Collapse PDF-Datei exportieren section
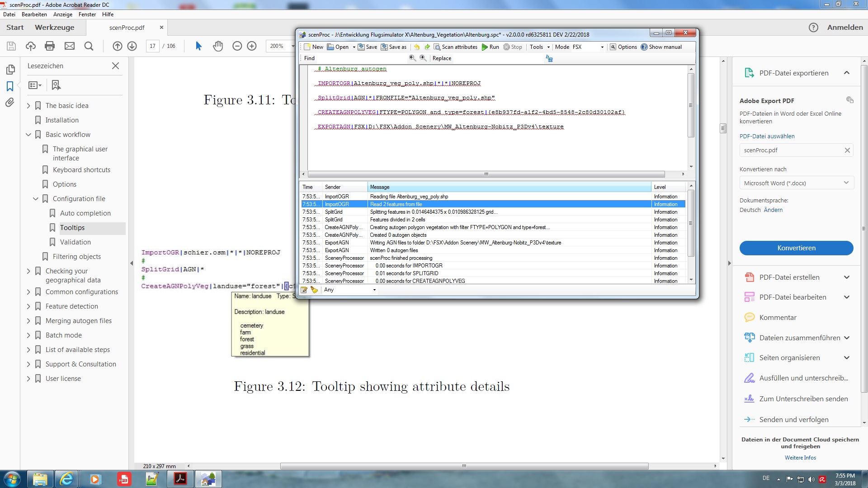Screen dimensions: 868x488 point(847,73)
